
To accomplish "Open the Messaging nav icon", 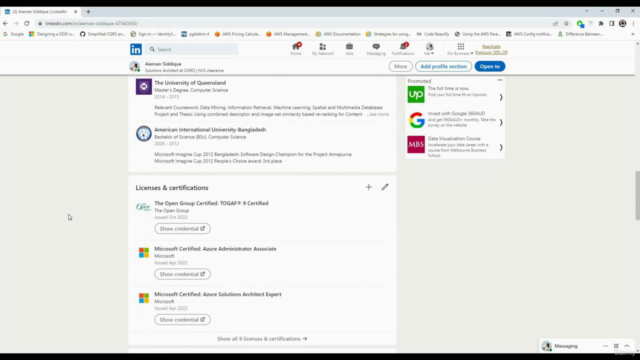I will click(x=376, y=49).
